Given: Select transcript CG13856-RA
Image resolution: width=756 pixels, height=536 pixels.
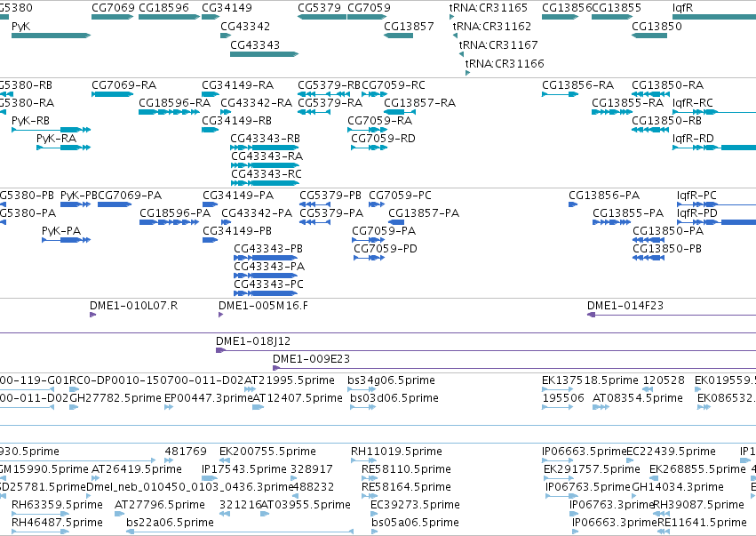Looking at the screenshot, I should (560, 94).
